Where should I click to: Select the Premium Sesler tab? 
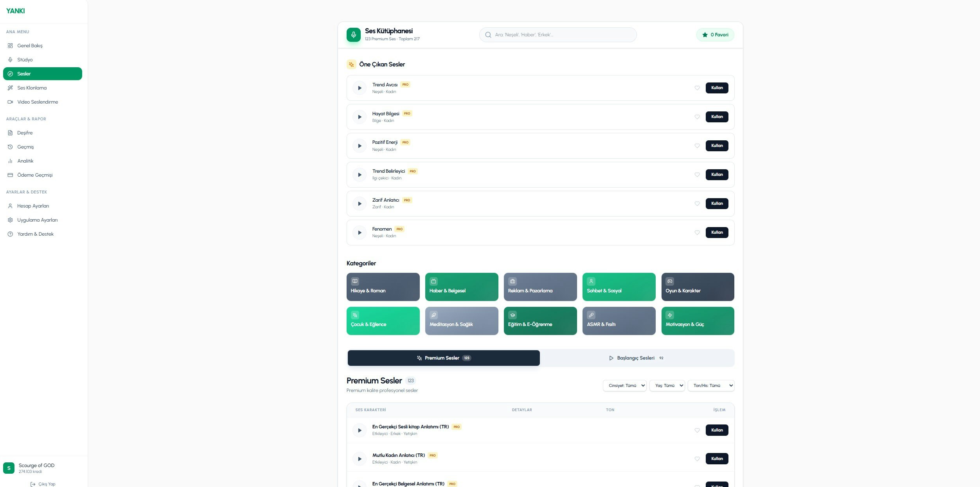[443, 358]
